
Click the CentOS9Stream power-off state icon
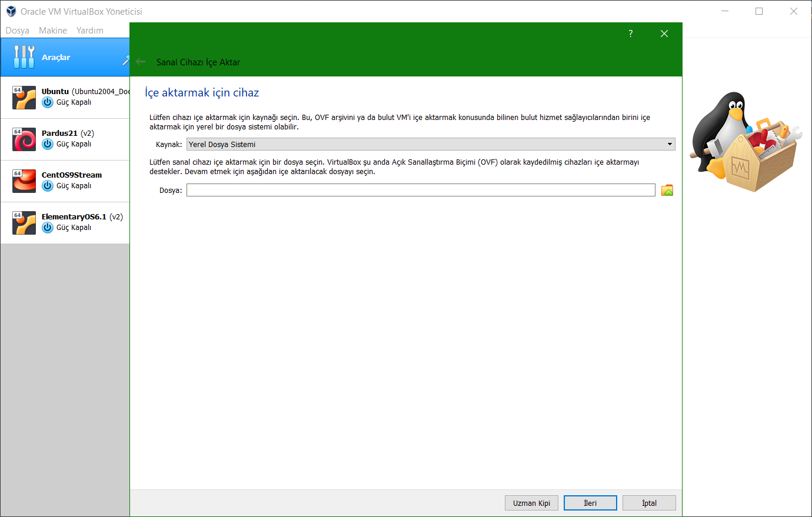coord(48,186)
